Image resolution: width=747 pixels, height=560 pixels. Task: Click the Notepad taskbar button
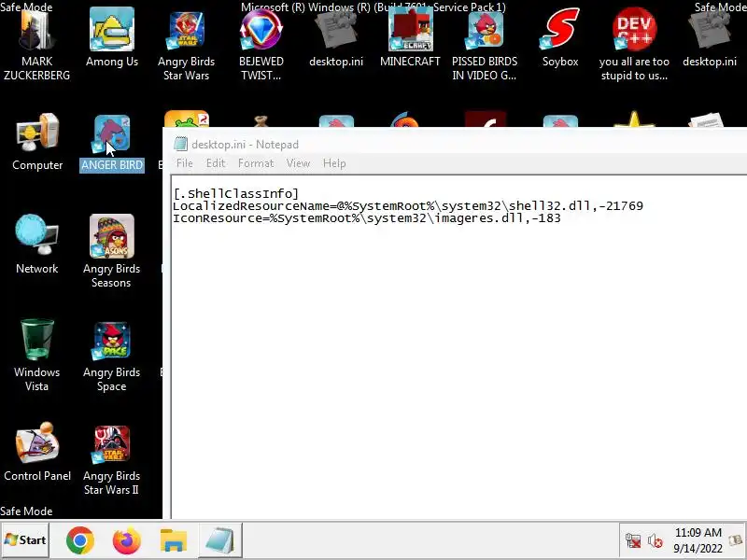pyautogui.click(x=220, y=540)
